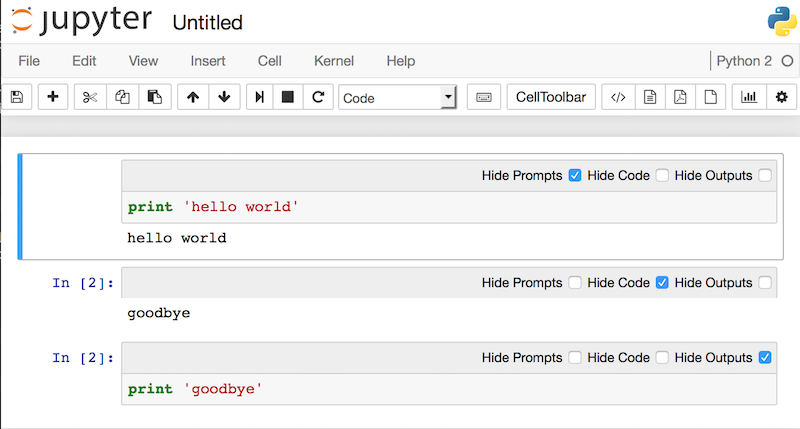Open the cell type dropdown showing Code
The width and height of the screenshot is (800, 429).
click(397, 97)
